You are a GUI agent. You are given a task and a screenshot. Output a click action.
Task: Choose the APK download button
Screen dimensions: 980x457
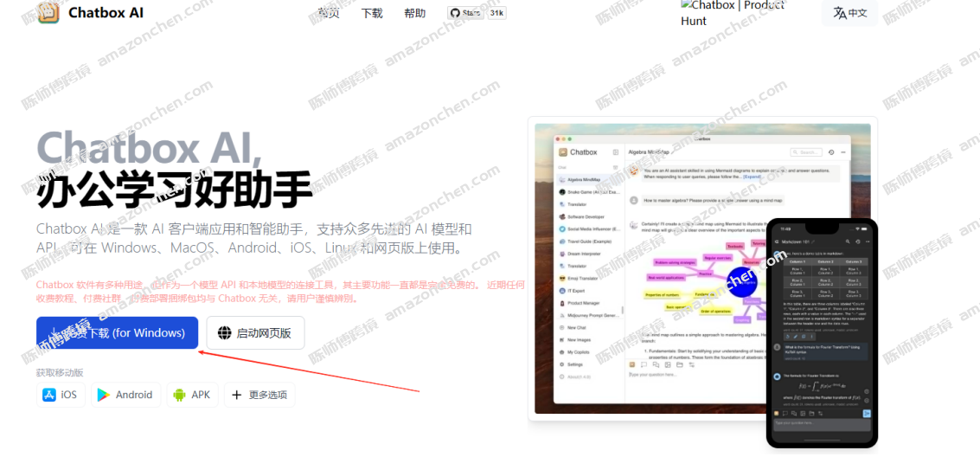tap(193, 395)
